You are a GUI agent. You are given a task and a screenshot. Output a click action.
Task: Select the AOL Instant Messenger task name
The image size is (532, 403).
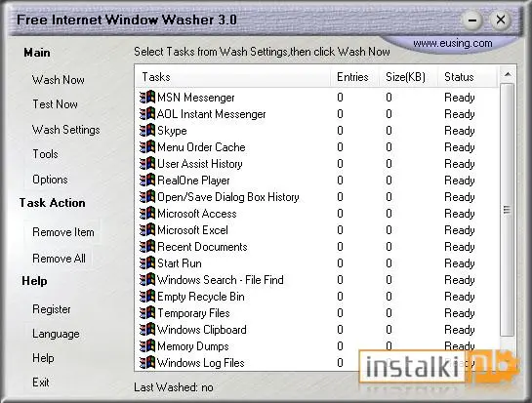coord(212,114)
